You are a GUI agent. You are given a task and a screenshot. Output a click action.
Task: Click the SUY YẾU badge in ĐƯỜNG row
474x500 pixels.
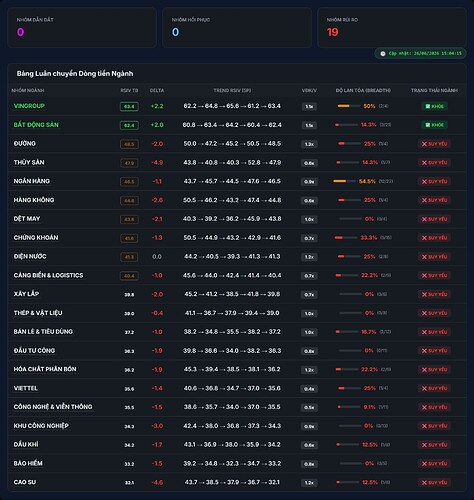coord(434,144)
